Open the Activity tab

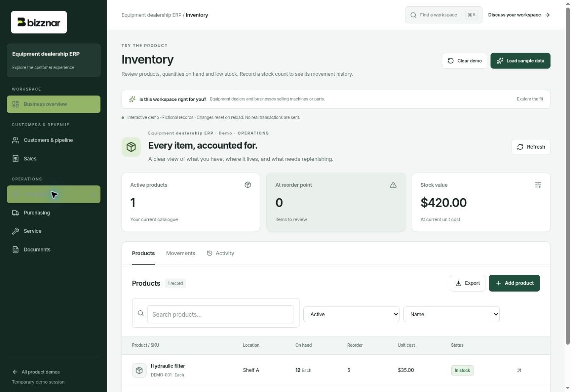(x=220, y=253)
